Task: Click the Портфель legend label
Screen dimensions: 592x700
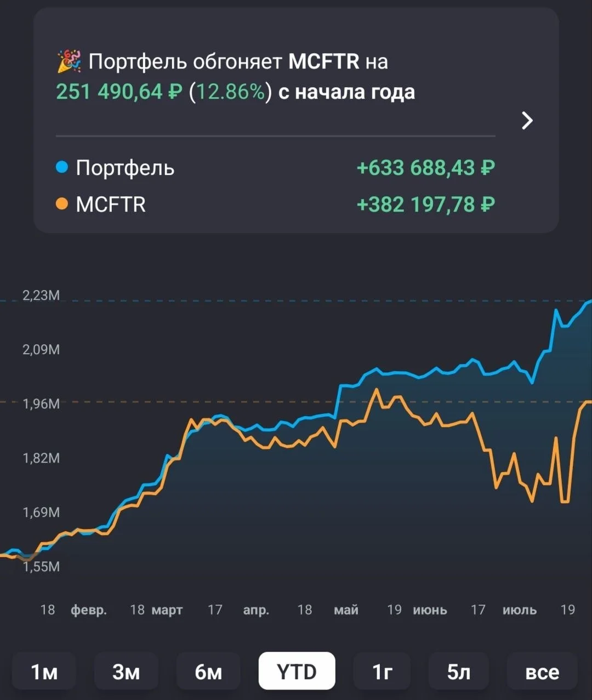Action: tap(125, 168)
